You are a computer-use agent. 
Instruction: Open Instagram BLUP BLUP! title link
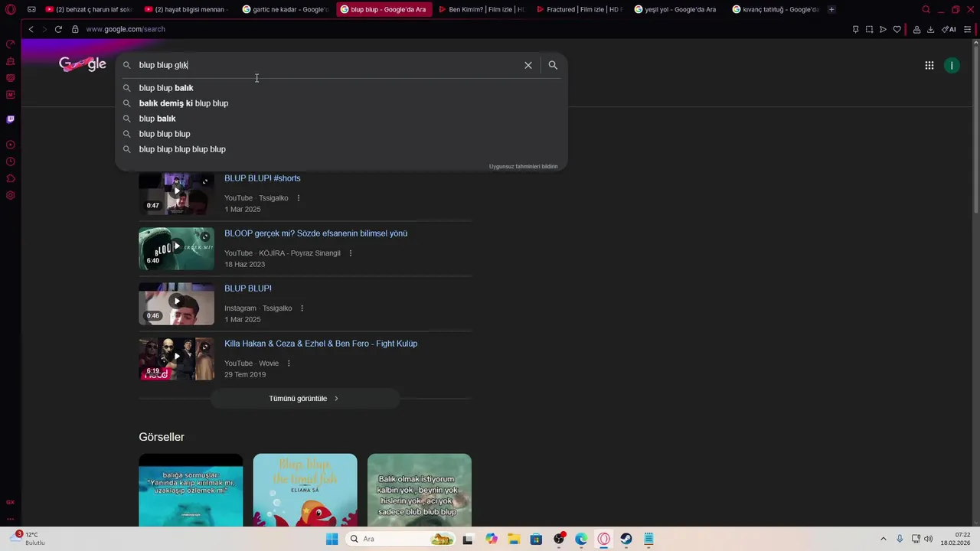pyautogui.click(x=248, y=289)
